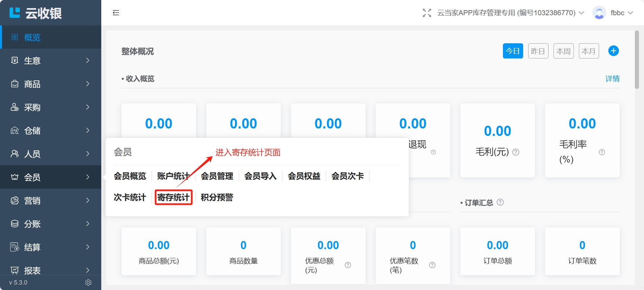Viewport: 644px width, 290px height.
Task: Click help icon beside 优惠总额(元)
Action: click(348, 265)
